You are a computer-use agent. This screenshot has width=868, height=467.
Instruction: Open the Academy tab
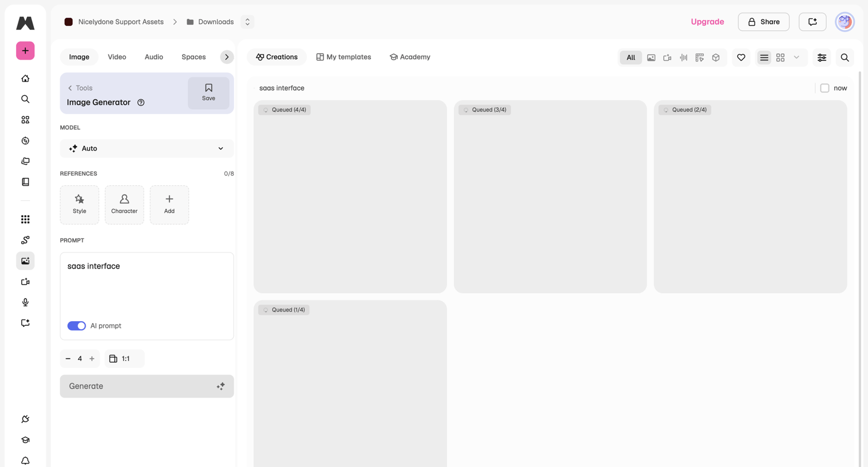pyautogui.click(x=410, y=57)
